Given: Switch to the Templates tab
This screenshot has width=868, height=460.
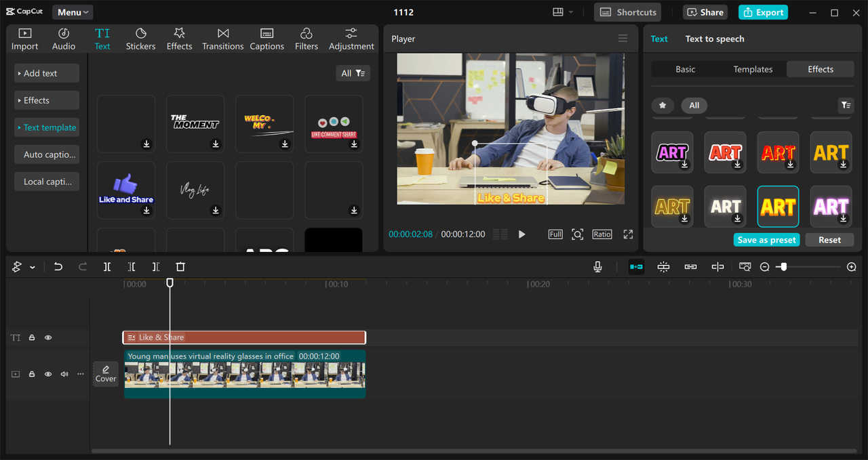Looking at the screenshot, I should pyautogui.click(x=753, y=69).
